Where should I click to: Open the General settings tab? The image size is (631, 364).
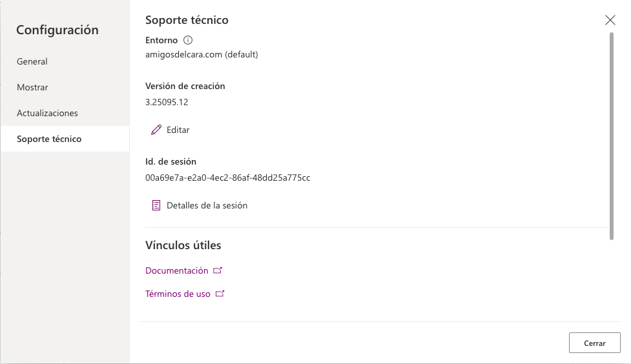pyautogui.click(x=32, y=61)
